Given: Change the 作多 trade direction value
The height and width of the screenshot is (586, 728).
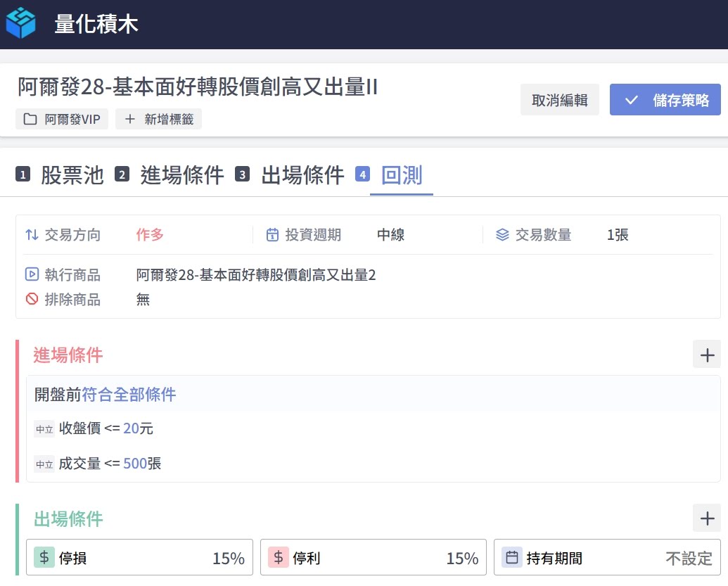Looking at the screenshot, I should point(150,235).
